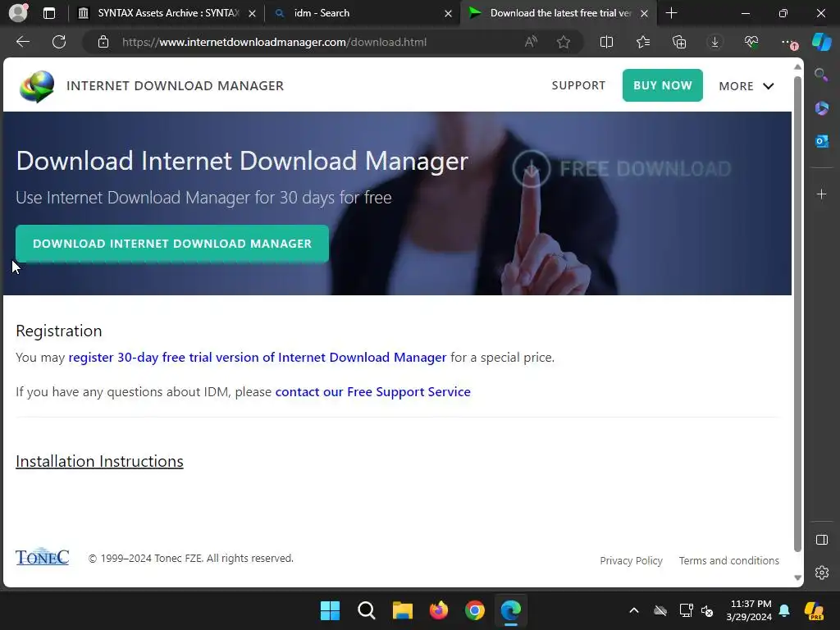
Task: Open the register 30-day free trial link
Action: point(257,358)
